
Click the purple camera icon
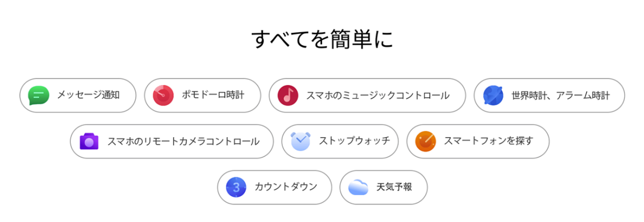[89, 142]
